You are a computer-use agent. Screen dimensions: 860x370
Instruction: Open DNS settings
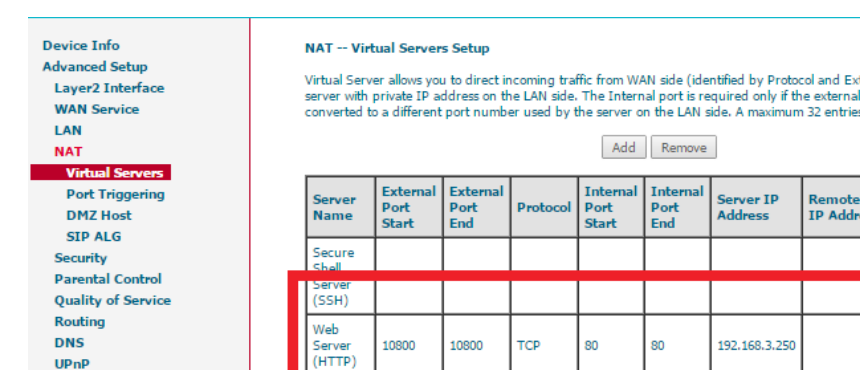69,343
